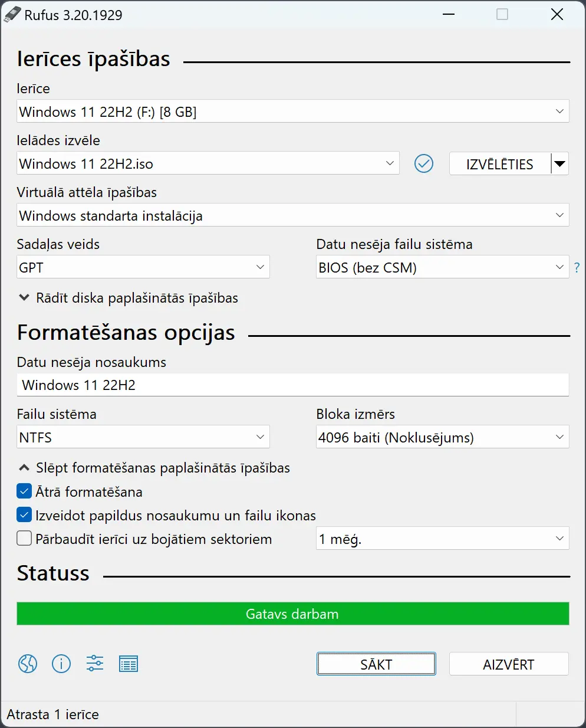Click the green Gatavs darbam progress bar
The width and height of the screenshot is (586, 728).
(292, 614)
